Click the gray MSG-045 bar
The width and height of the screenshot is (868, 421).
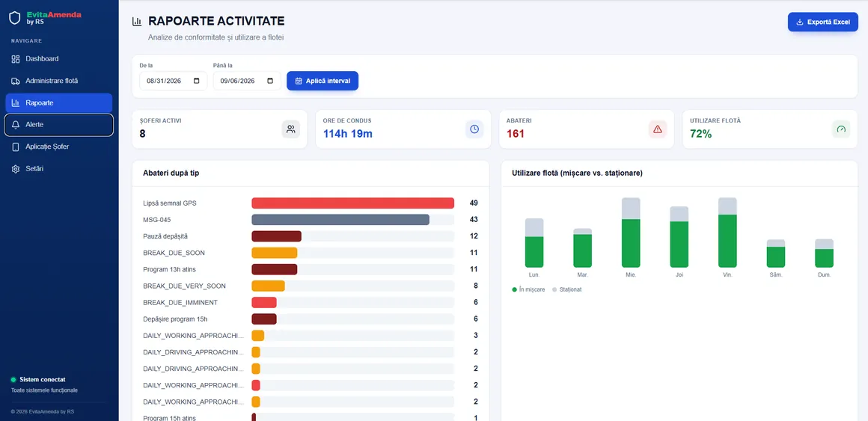[x=340, y=220]
